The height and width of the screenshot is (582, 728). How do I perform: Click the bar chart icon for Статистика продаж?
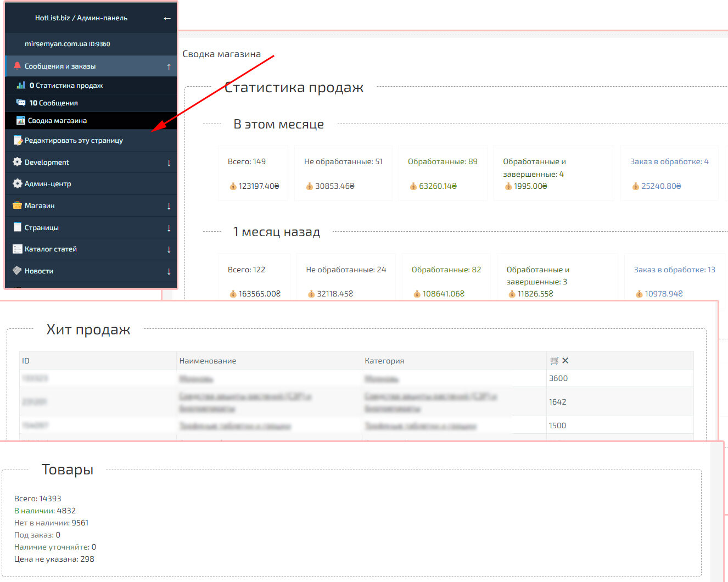(21, 85)
